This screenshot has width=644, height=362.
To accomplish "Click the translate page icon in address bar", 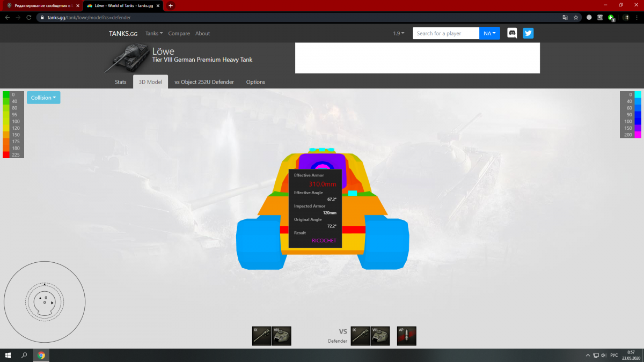I will pyautogui.click(x=565, y=17).
